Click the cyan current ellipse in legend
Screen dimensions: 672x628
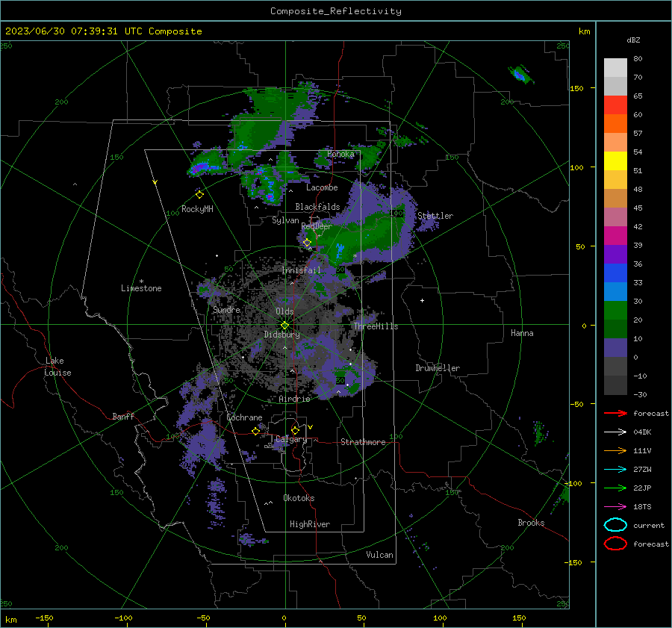615,525
